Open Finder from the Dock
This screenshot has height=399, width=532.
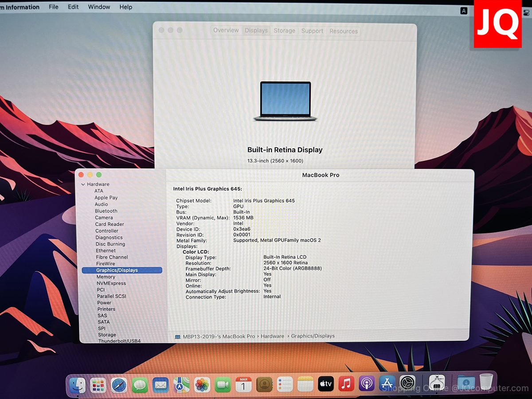pyautogui.click(x=78, y=385)
